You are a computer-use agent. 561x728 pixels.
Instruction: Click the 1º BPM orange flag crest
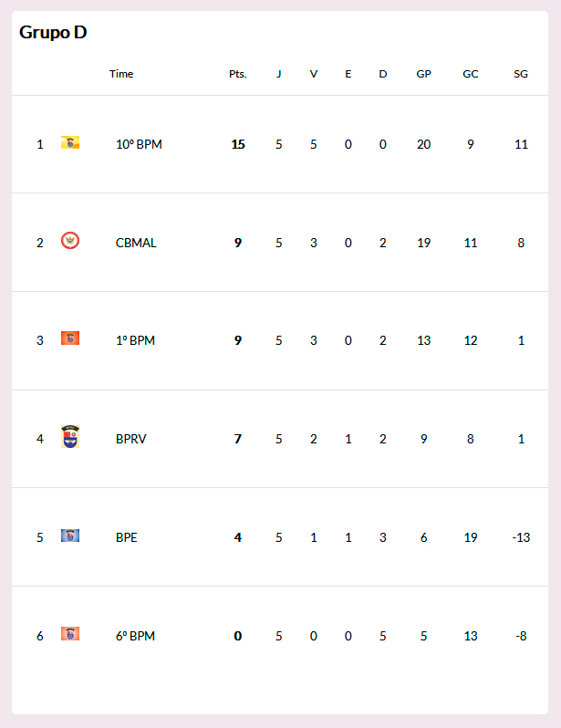70,338
